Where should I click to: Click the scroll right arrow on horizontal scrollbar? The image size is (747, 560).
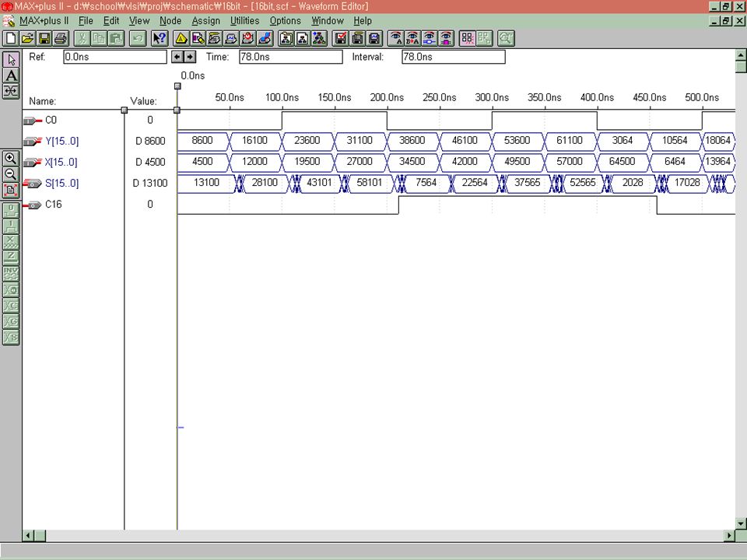coord(729,536)
